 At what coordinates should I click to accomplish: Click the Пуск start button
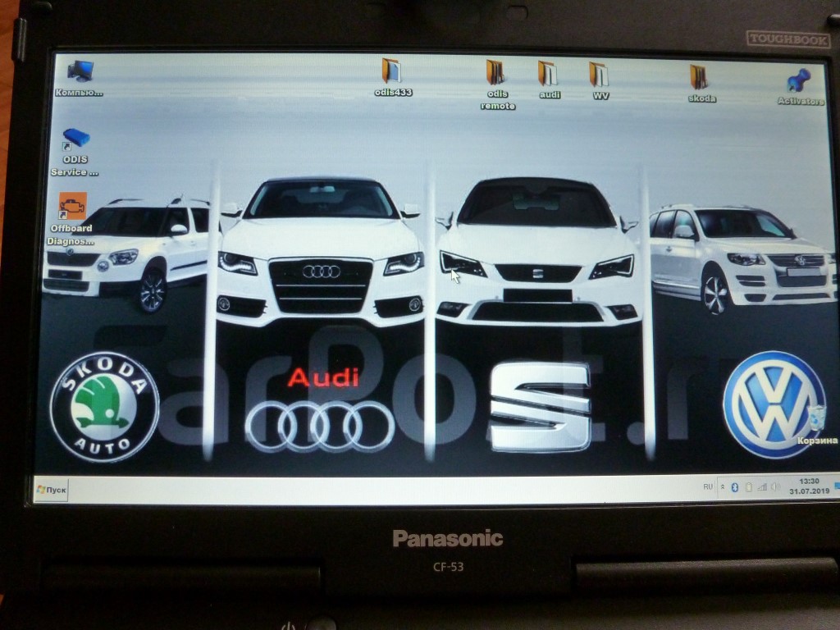tap(52, 490)
